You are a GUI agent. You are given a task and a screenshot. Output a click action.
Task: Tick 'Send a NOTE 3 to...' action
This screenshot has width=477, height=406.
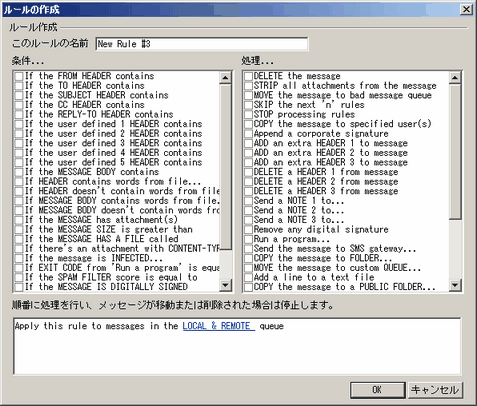point(248,220)
